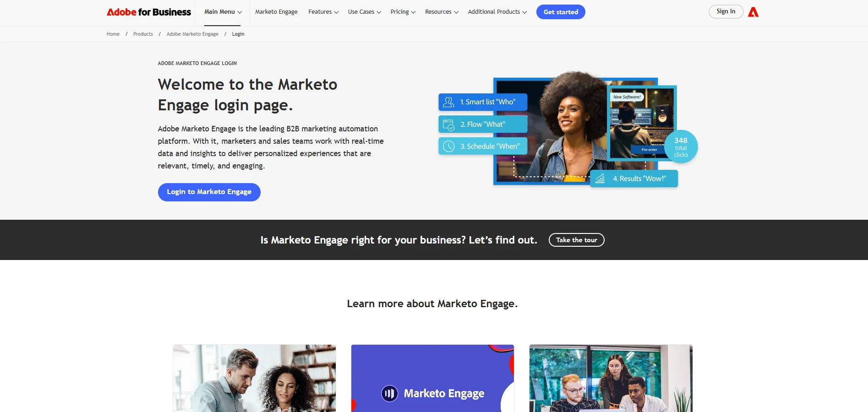Go to Products in breadcrumb

[143, 34]
